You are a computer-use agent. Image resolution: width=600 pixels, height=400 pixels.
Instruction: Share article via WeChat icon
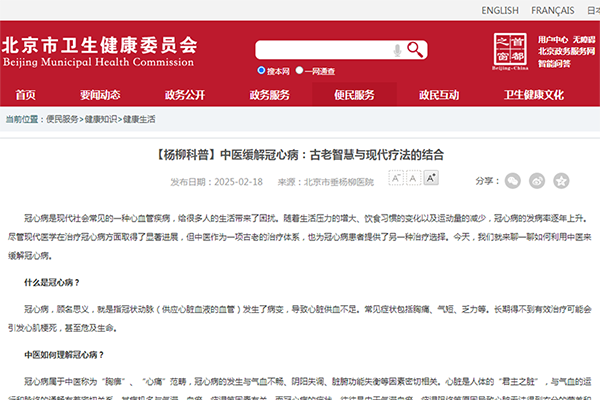click(x=512, y=181)
